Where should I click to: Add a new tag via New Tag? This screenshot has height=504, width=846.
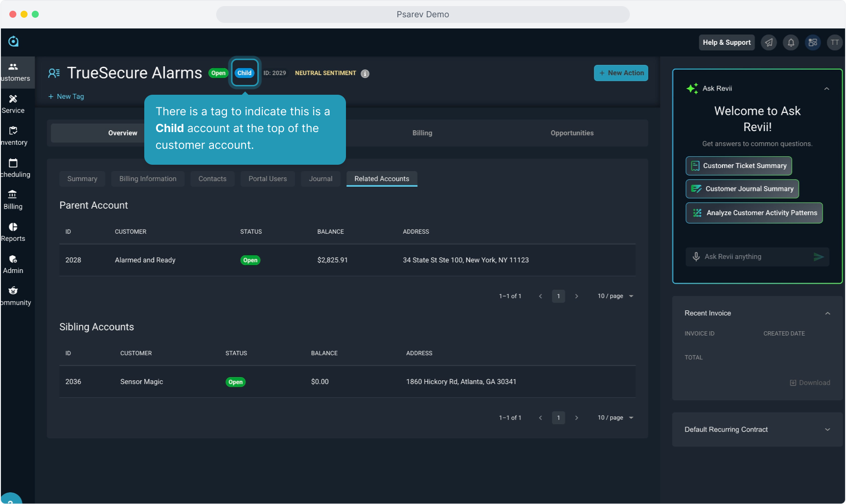[66, 97]
